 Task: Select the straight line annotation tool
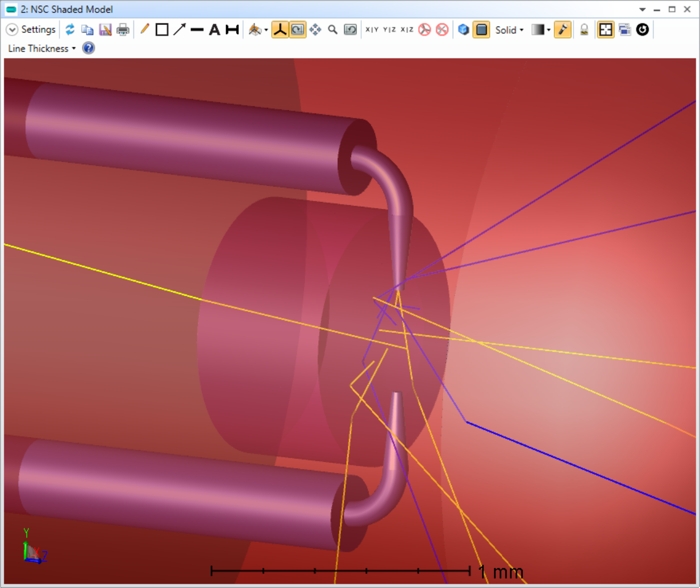[x=197, y=30]
